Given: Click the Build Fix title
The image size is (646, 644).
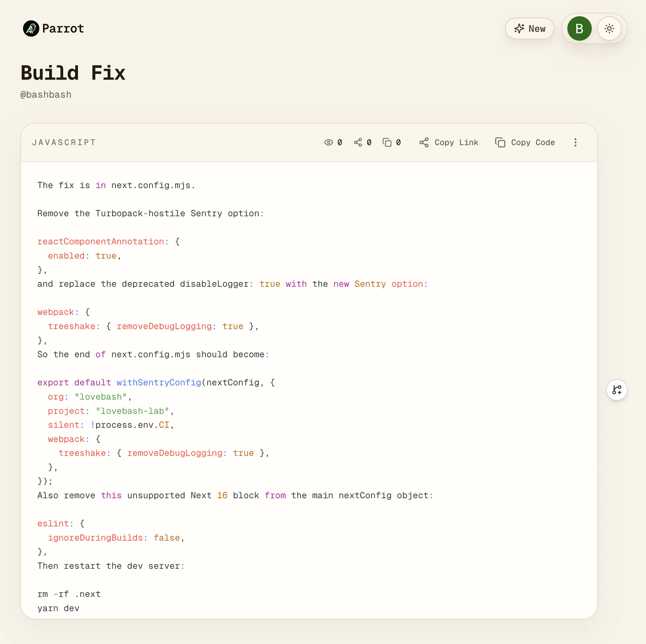Looking at the screenshot, I should click(73, 73).
